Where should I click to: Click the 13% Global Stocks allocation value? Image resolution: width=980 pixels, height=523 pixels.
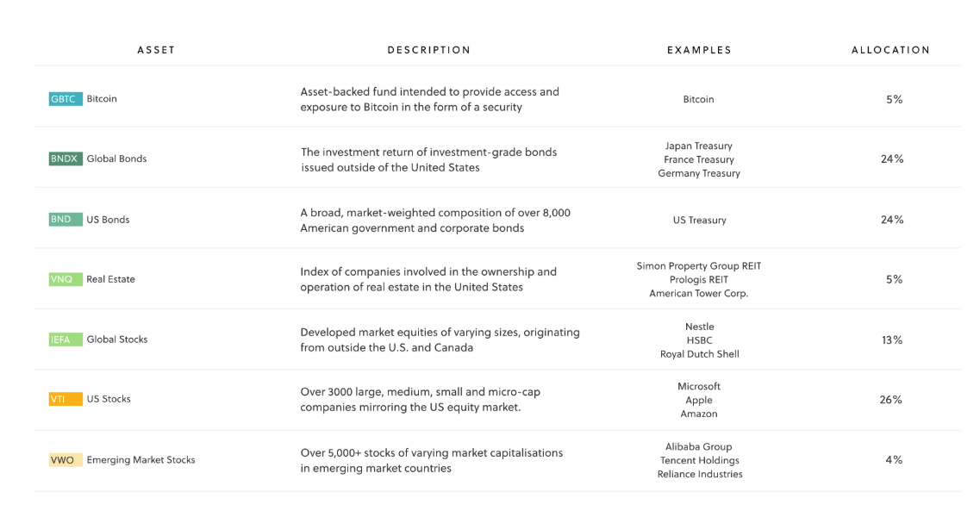click(x=891, y=340)
